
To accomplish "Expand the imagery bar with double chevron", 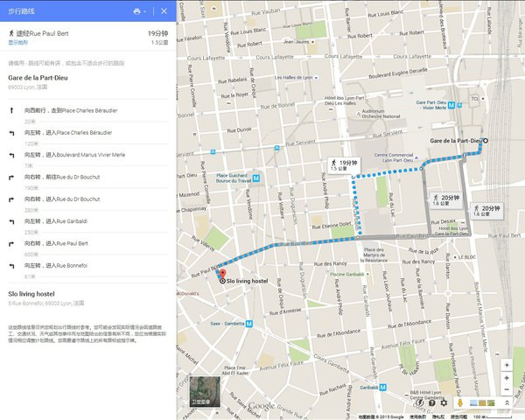I will pyautogui.click(x=507, y=402).
